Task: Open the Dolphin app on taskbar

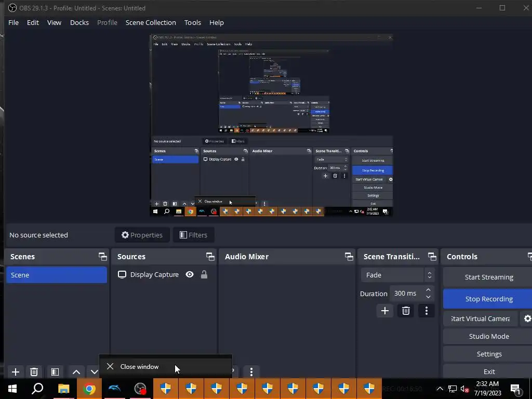Action: click(x=114, y=389)
